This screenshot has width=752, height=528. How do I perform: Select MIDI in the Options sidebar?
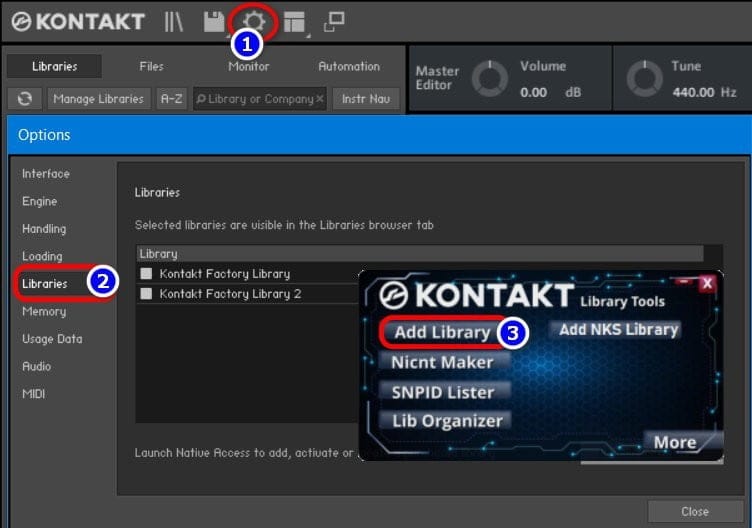[x=34, y=394]
